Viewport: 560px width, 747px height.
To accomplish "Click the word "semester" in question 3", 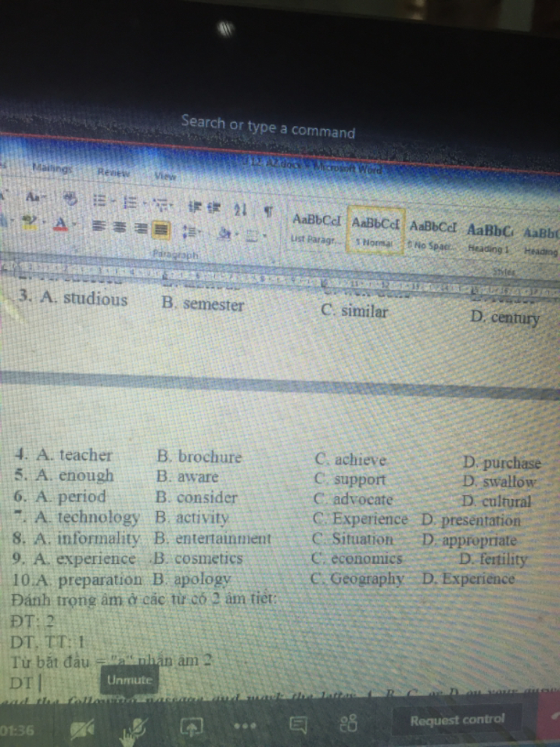I will click(x=213, y=304).
